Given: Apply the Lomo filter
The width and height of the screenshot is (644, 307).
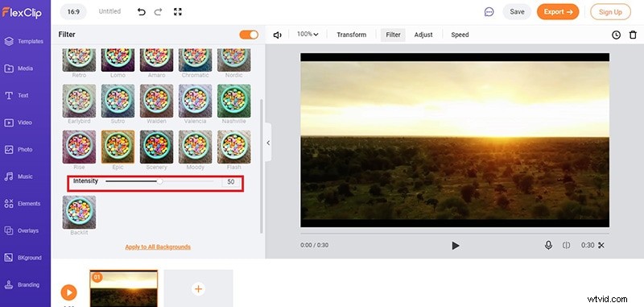Looking at the screenshot, I should point(118,60).
